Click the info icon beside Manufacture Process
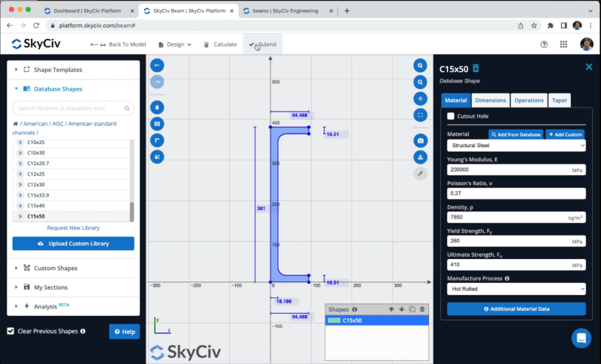Screen dimensions: 601x364 tap(507, 278)
